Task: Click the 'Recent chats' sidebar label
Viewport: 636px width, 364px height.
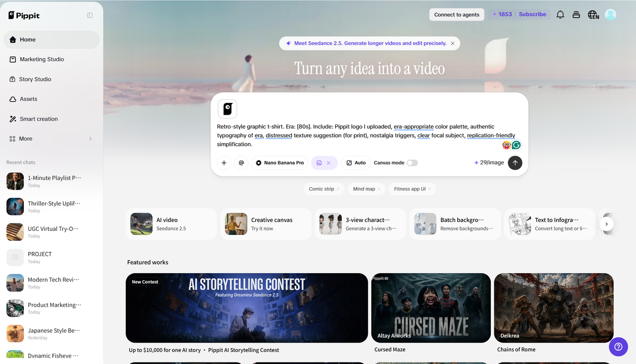Action: point(21,162)
